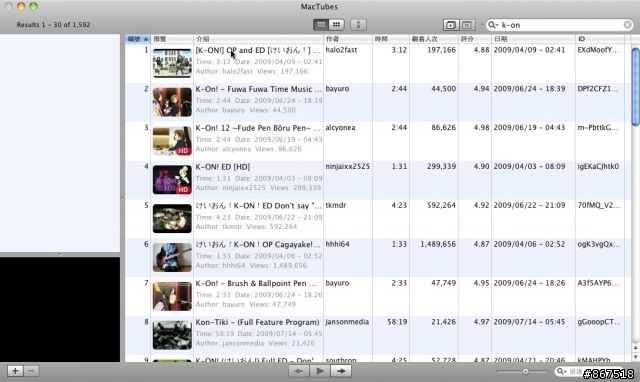The height and width of the screenshot is (382, 640).
Task: Click the open video in player window icon
Action: [x=451, y=25]
